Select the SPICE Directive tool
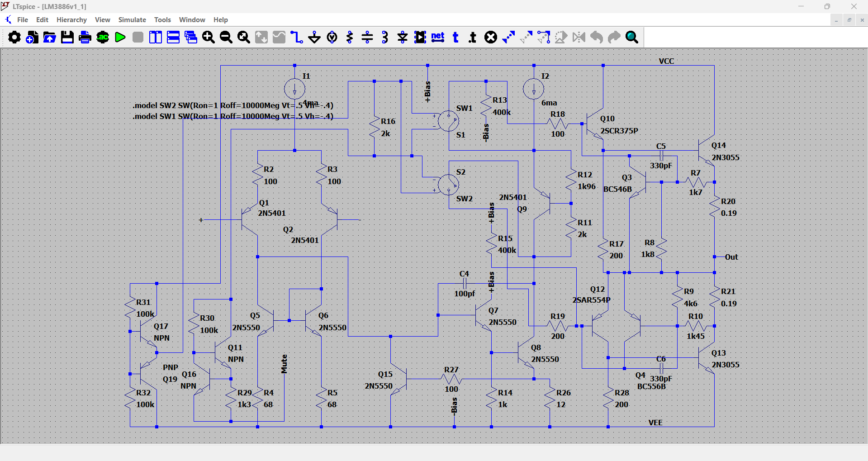The image size is (868, 461). [473, 37]
